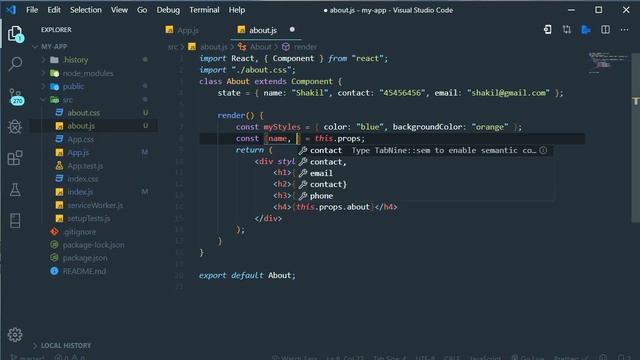Viewport: 640px width, 360px height.
Task: Click the about.js breadcrumb segment
Action: (213, 47)
